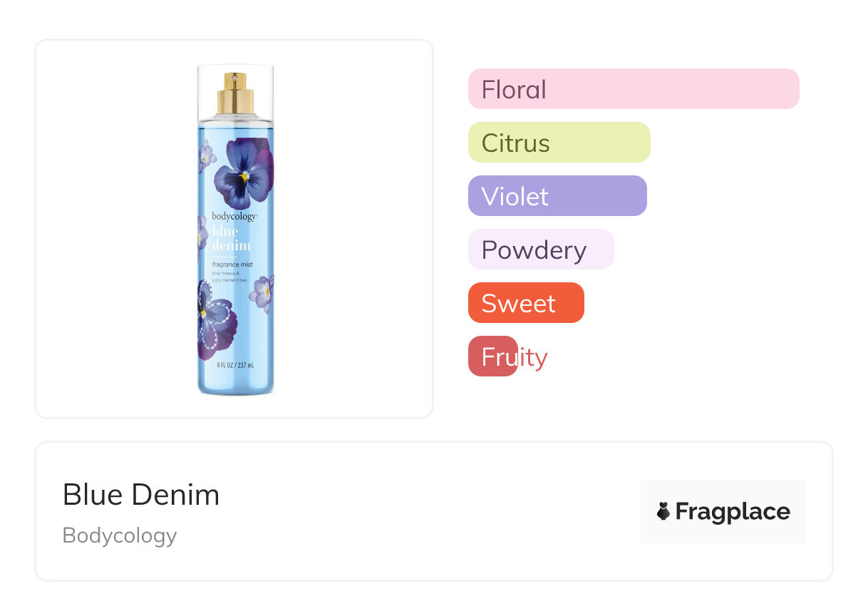Click the 'bodycology' label on the bottle
Viewport: 868px width, 616px height.
(x=234, y=216)
